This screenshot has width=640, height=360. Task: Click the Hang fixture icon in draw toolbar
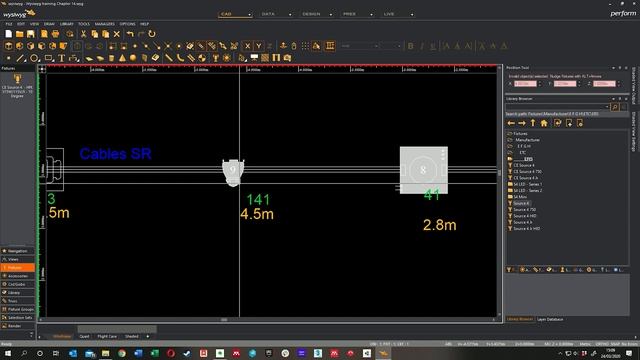[x=216, y=58]
